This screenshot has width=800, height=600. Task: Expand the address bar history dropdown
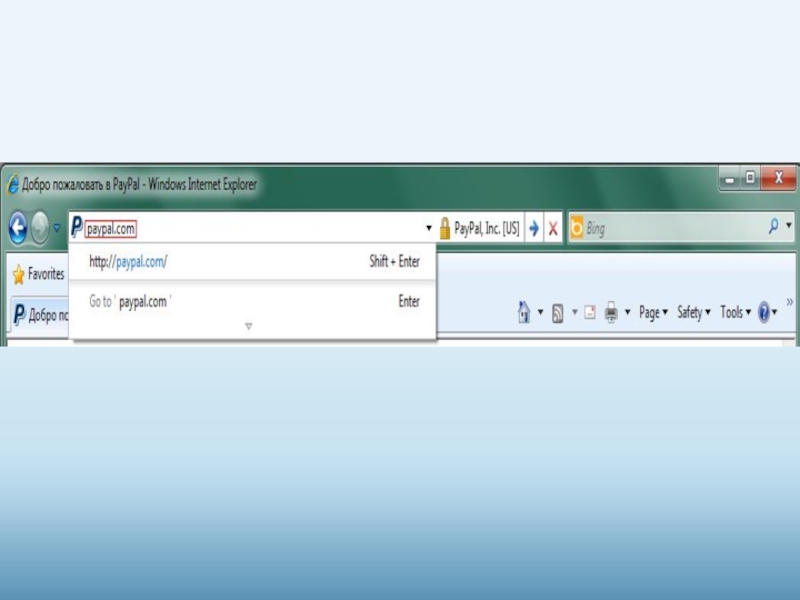[429, 228]
